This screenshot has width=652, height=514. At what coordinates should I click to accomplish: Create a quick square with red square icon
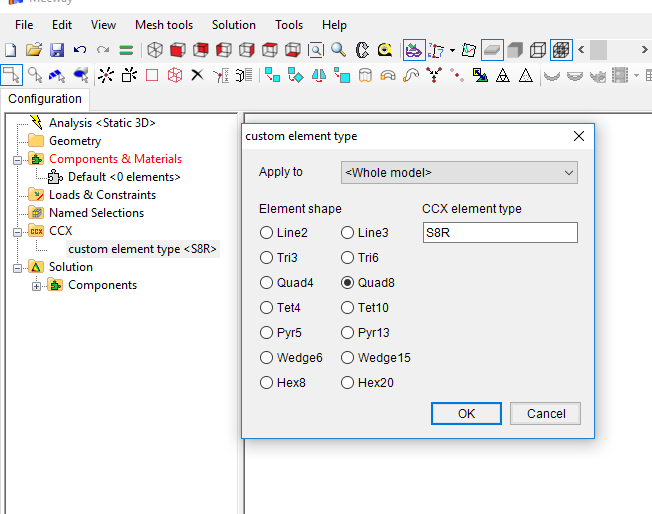152,76
